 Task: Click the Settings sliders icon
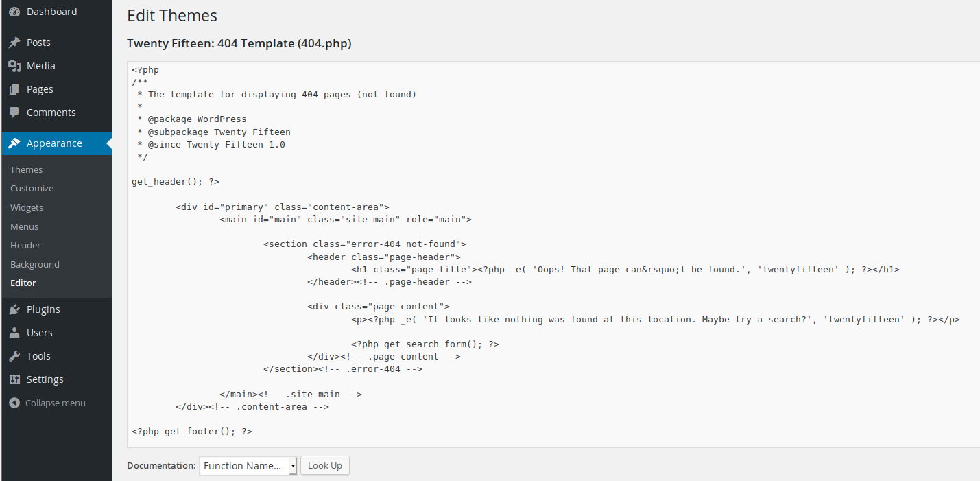click(x=14, y=379)
